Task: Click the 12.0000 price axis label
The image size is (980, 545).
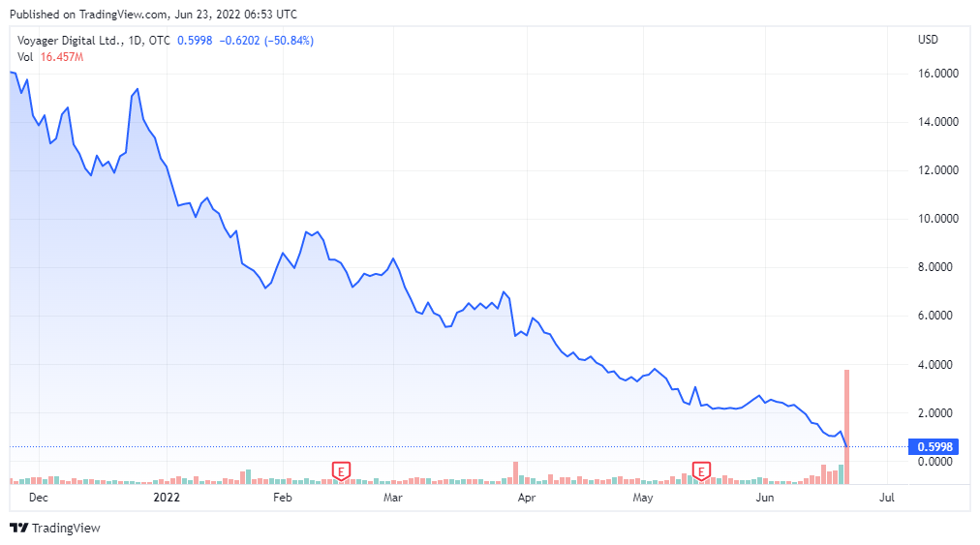Action: pyautogui.click(x=937, y=170)
